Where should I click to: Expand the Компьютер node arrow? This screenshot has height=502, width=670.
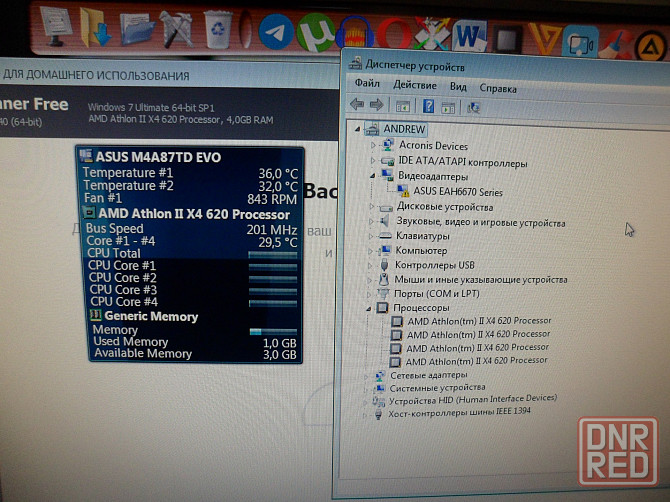coord(370,251)
